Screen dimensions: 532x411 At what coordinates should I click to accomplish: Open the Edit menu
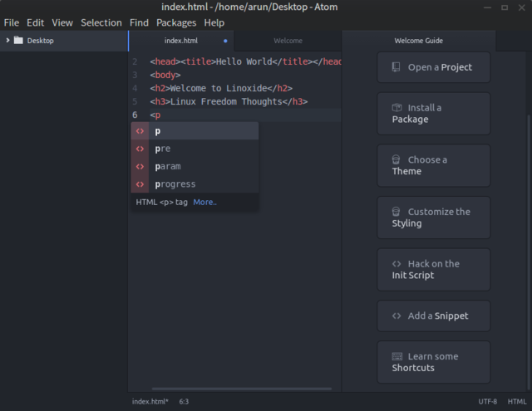pyautogui.click(x=35, y=22)
